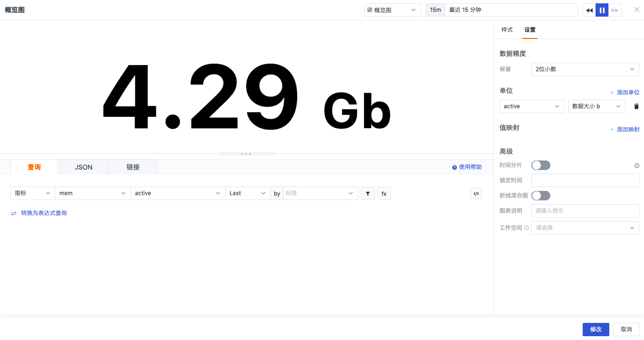Click the rewind time range icon
This screenshot has height=340, width=644.
pyautogui.click(x=589, y=10)
